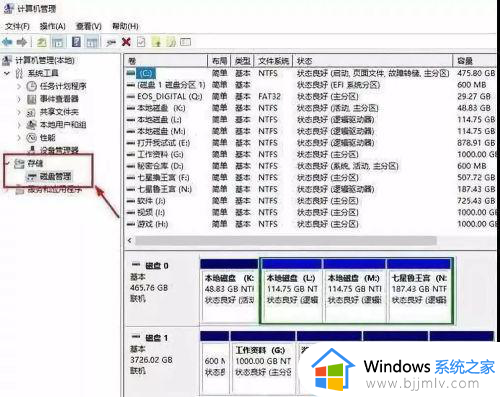Toggle the Show/Hide console tree icon
500x397 pixels.
point(58,42)
